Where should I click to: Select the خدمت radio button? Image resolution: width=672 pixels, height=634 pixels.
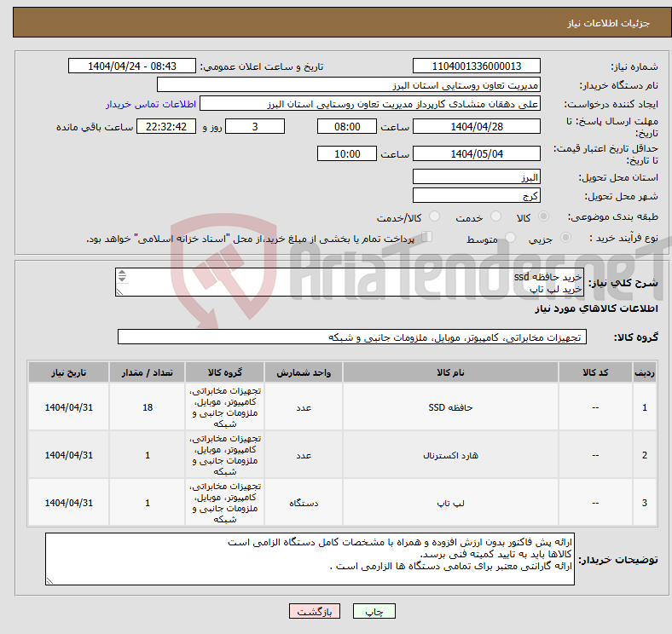[x=495, y=216]
